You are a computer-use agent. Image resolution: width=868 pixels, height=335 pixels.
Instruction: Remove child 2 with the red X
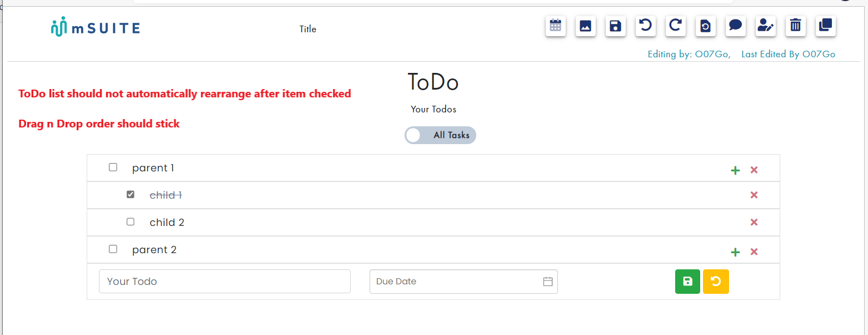[x=754, y=222]
